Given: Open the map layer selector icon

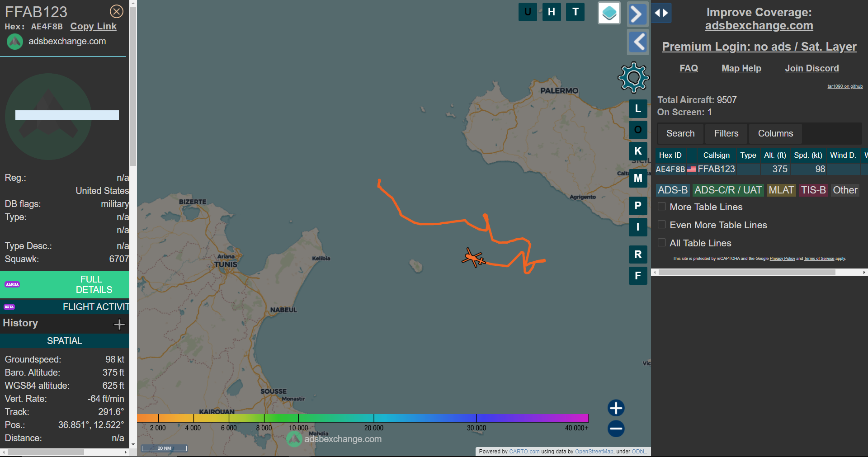Looking at the screenshot, I should tap(609, 13).
